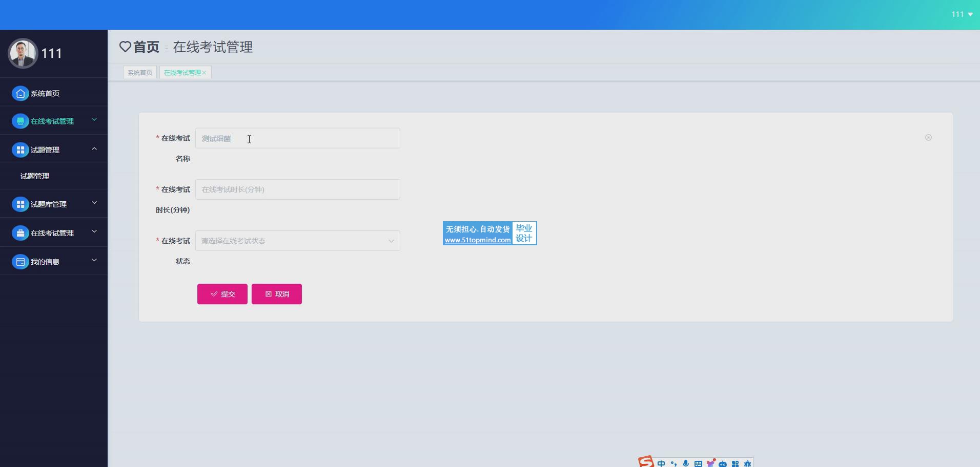Click the grid icon beside 试题管理 parent
980x467 pixels.
[x=20, y=150]
